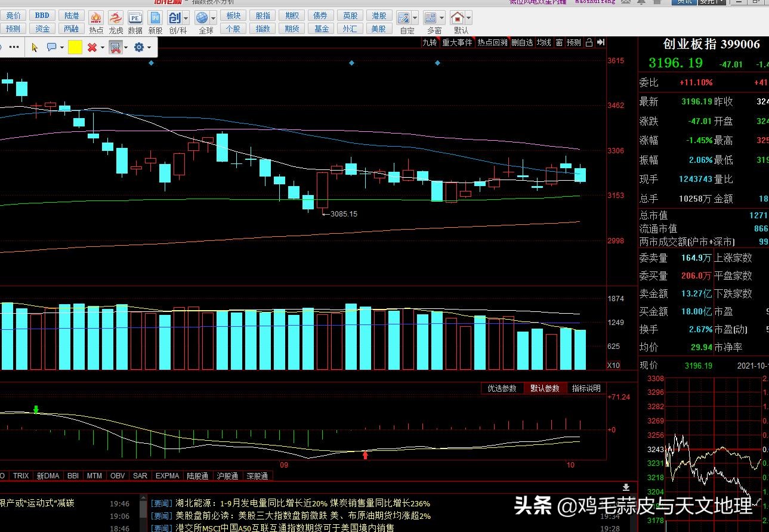Switch to the BBI indicator tab
This screenshot has width=769, height=532.
(x=73, y=476)
